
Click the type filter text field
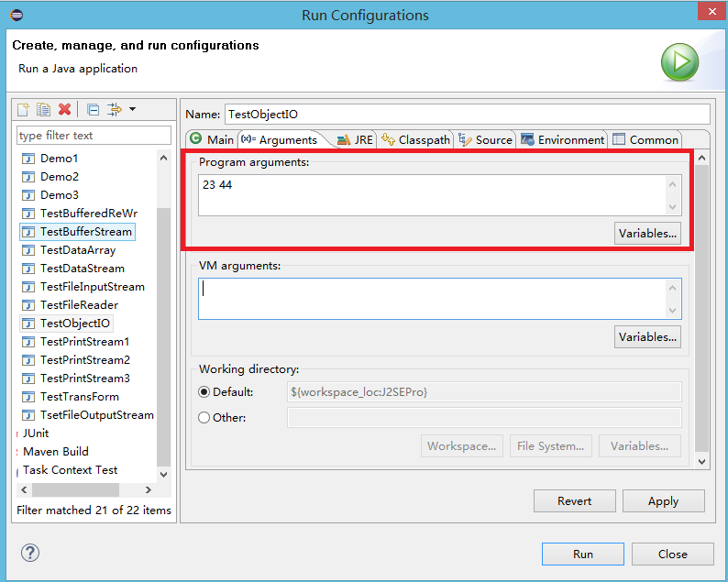(x=94, y=136)
